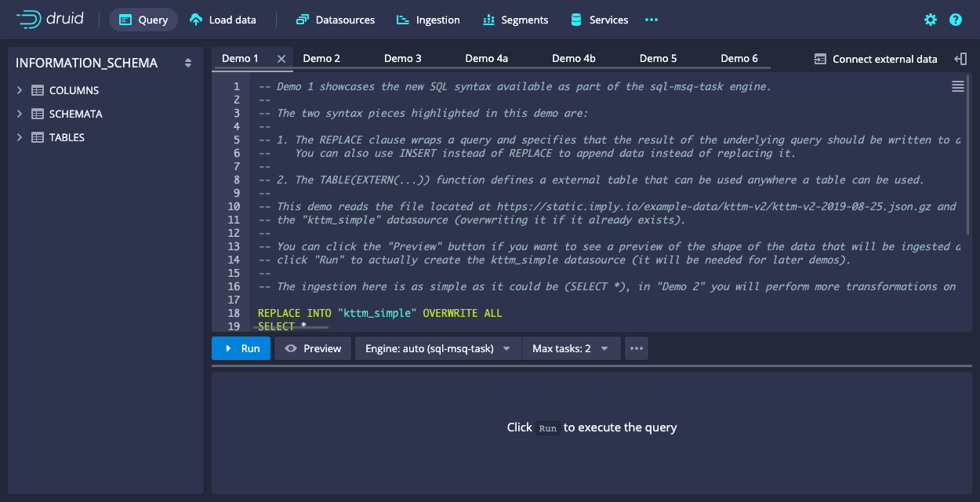Go to the Ingestion page
This screenshot has height=502, width=980.
[428, 20]
